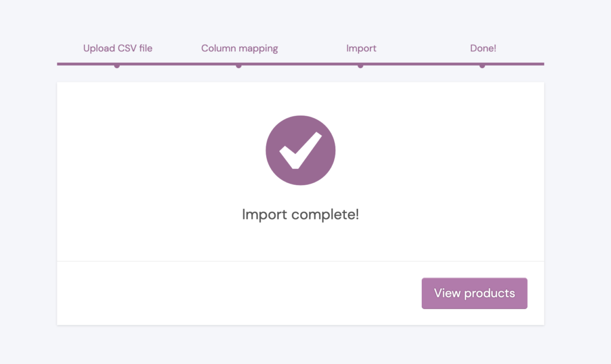Click the white tick inside the purple circle
Screen dimensions: 611x364
[x=301, y=150]
